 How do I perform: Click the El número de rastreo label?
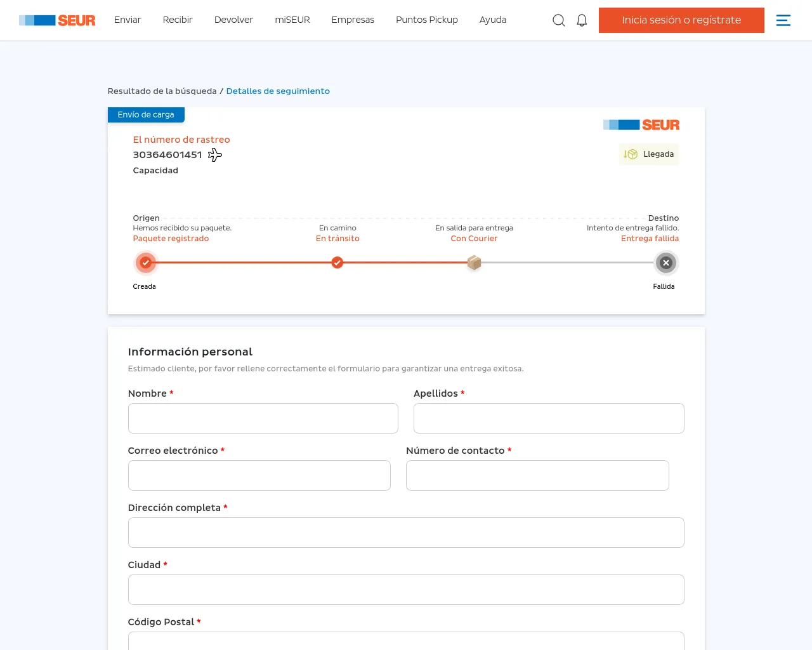181,140
